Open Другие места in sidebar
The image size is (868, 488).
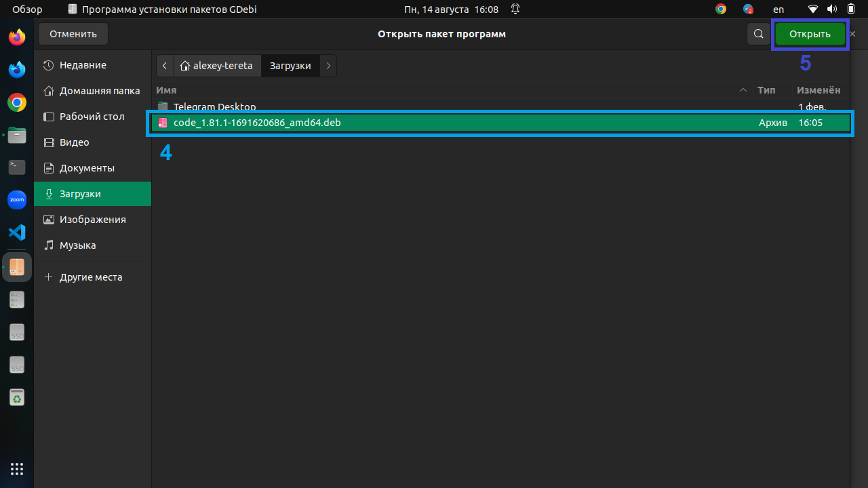pyautogui.click(x=92, y=277)
